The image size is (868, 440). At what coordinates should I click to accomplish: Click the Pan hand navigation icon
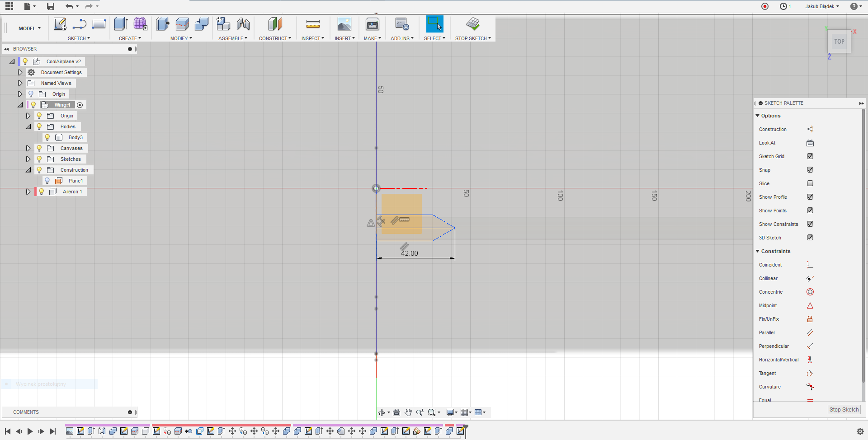point(408,412)
